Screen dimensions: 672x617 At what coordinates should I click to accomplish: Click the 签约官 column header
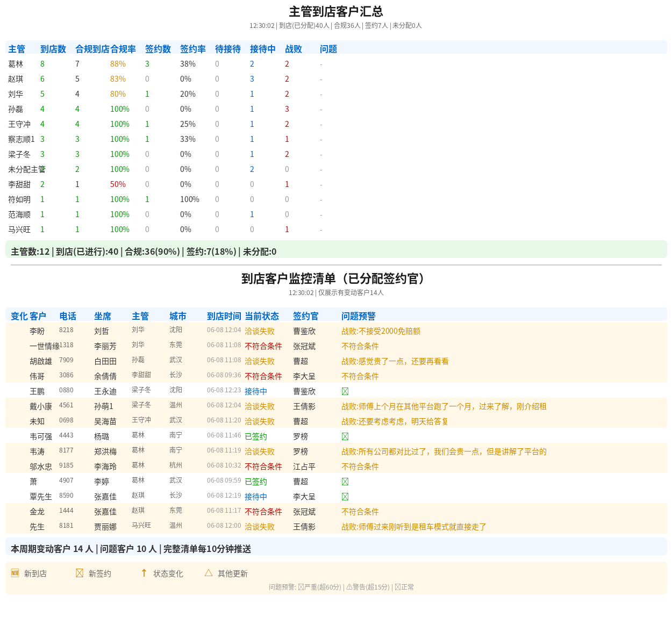click(x=306, y=317)
